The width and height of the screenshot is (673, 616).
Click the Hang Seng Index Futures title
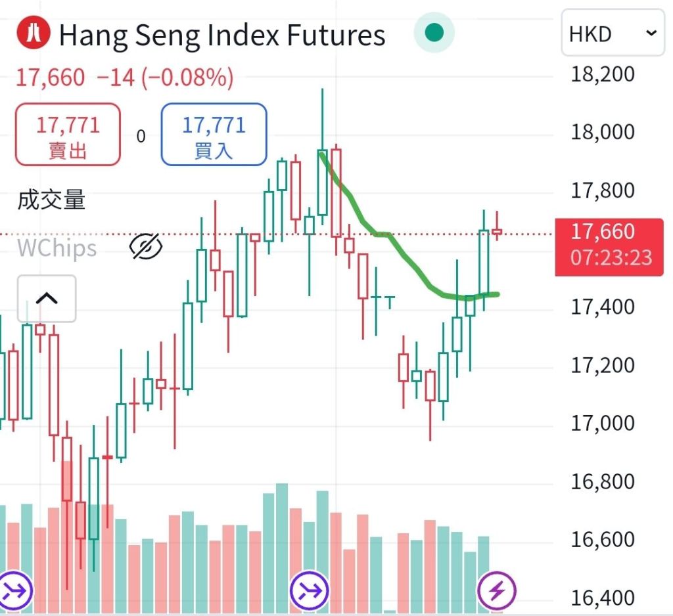coord(221,35)
